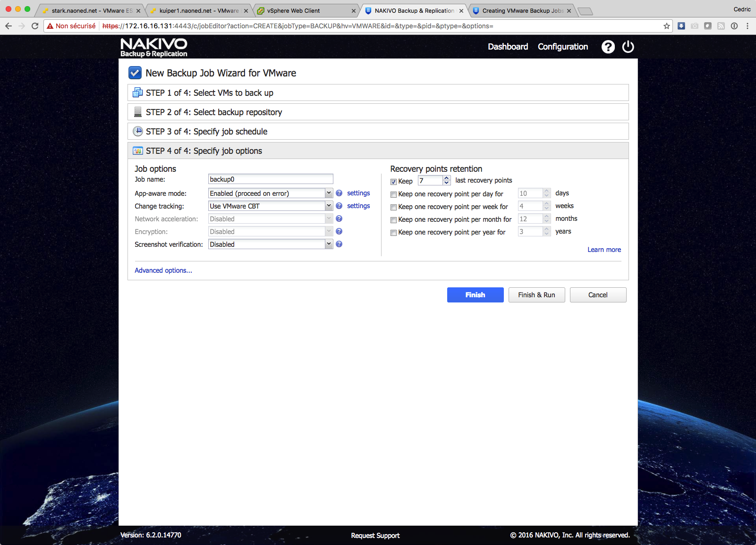This screenshot has height=545, width=756.
Task: Click the Job name input field
Action: click(x=271, y=179)
